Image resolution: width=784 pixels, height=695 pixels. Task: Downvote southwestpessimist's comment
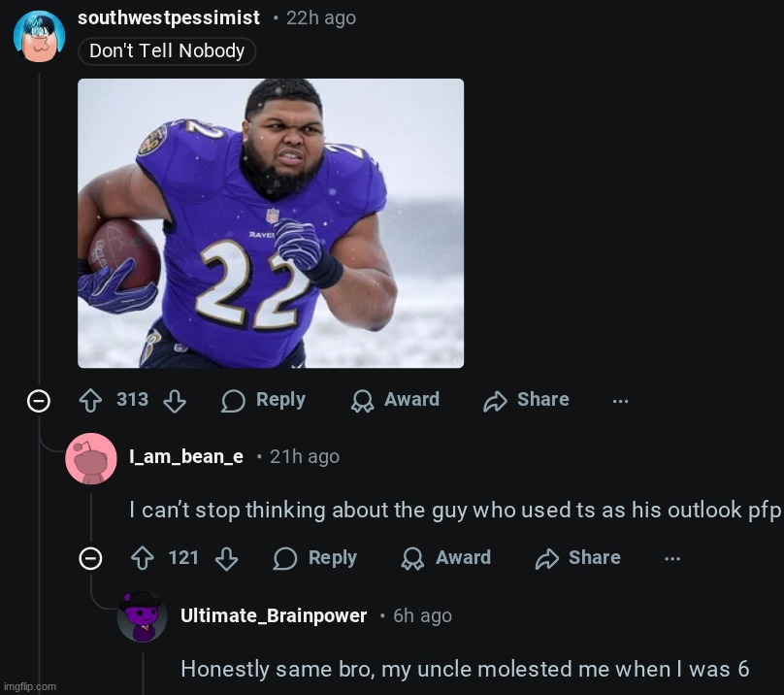[x=175, y=400]
